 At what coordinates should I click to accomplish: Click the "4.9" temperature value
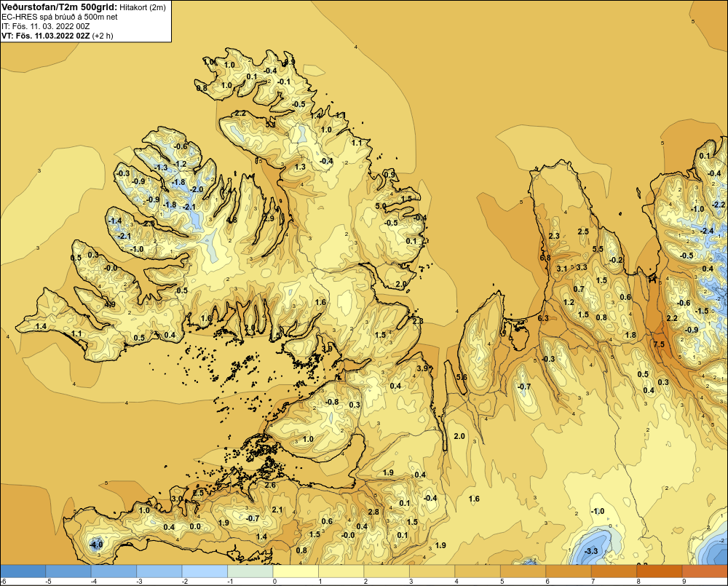click(x=110, y=304)
